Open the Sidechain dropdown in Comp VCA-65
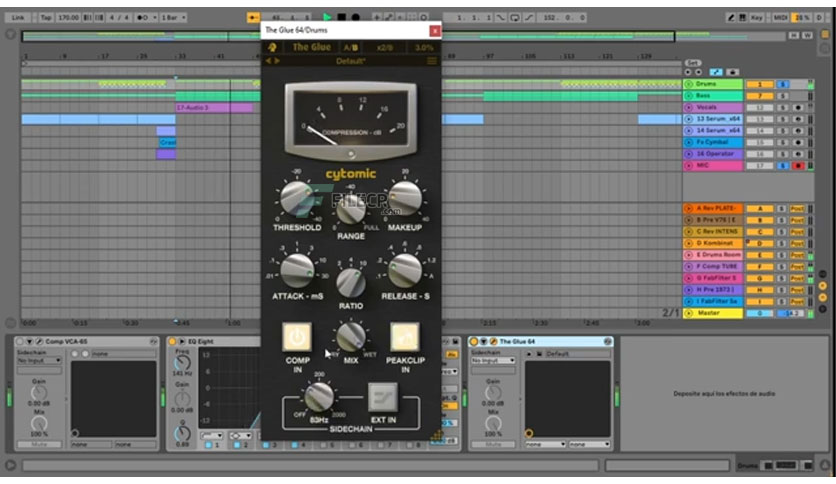Image resolution: width=836 pixels, height=484 pixels. [x=39, y=361]
